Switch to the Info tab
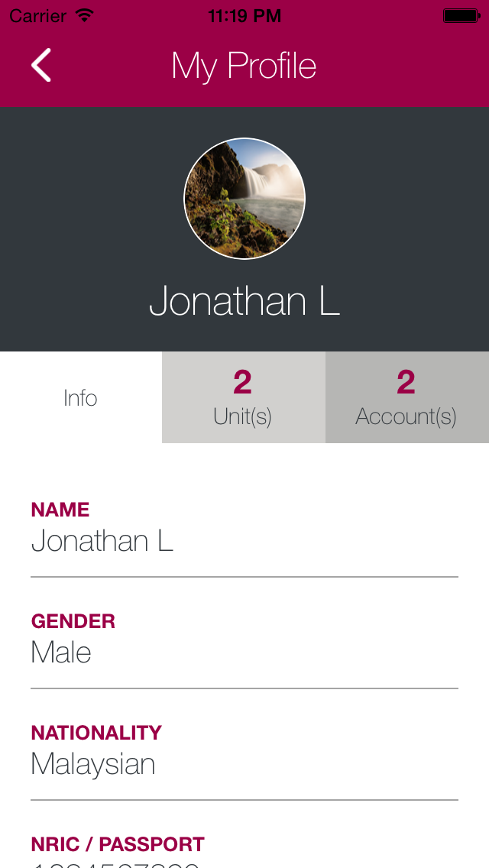The height and width of the screenshot is (868, 489). [x=80, y=398]
